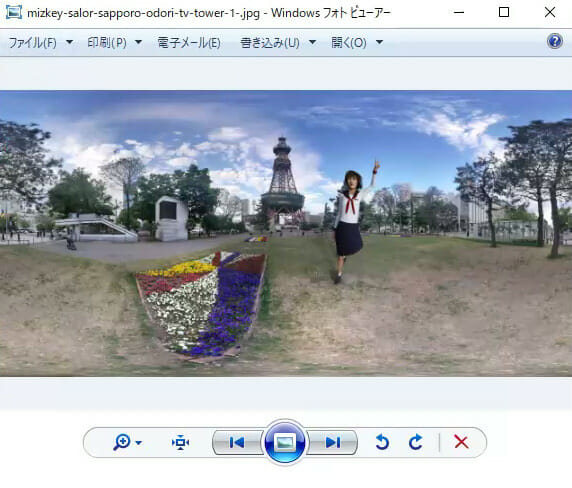Image resolution: width=572 pixels, height=488 pixels.
Task: Open the zoom magnifier tool
Action: pos(122,442)
